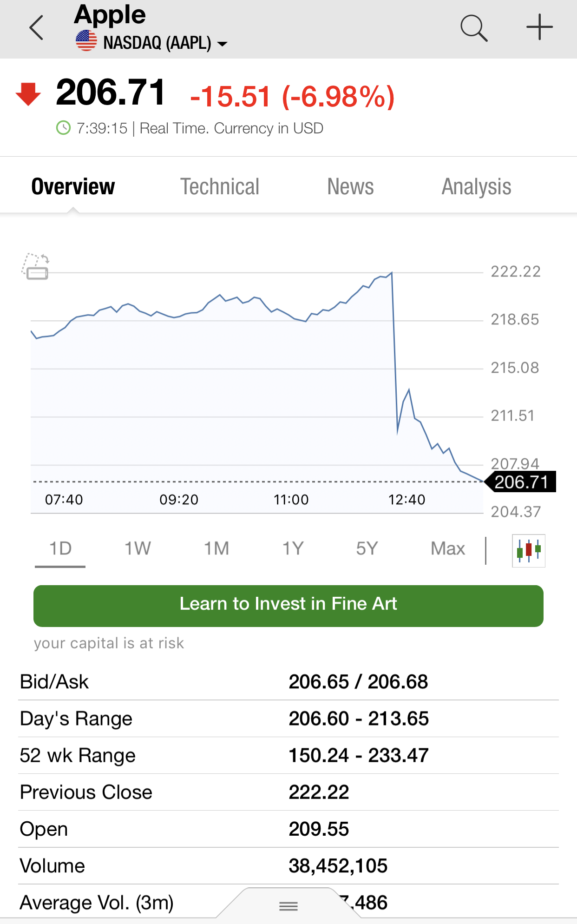Switch to candlestick chart view
This screenshot has width=577, height=924.
(x=529, y=551)
